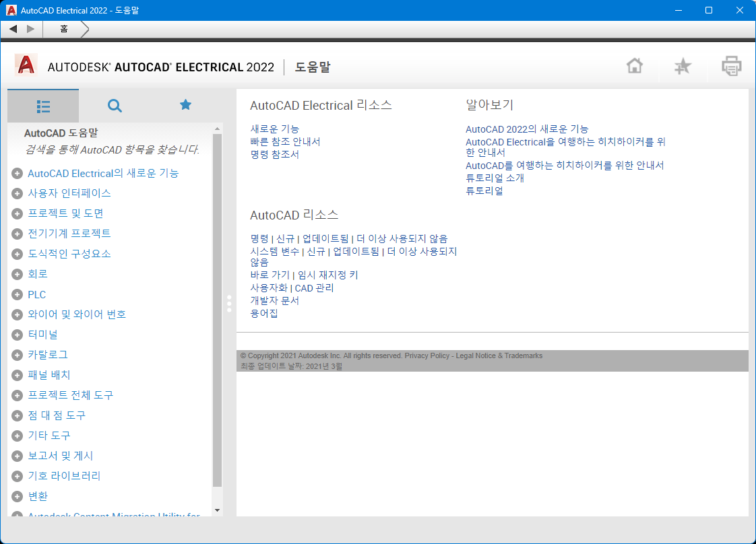Open the 임시 재지정 키 link
The height and width of the screenshot is (544, 756).
pyautogui.click(x=328, y=275)
